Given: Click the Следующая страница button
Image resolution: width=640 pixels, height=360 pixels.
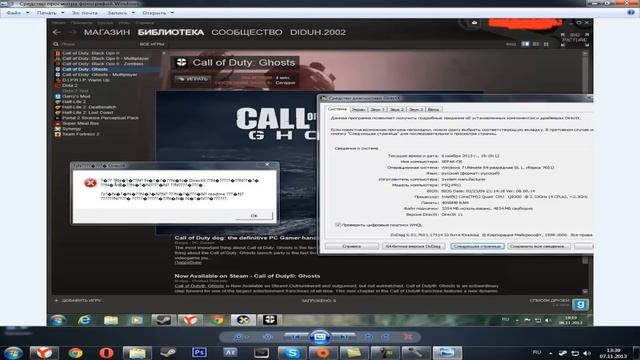Looking at the screenshot, I should [x=477, y=246].
